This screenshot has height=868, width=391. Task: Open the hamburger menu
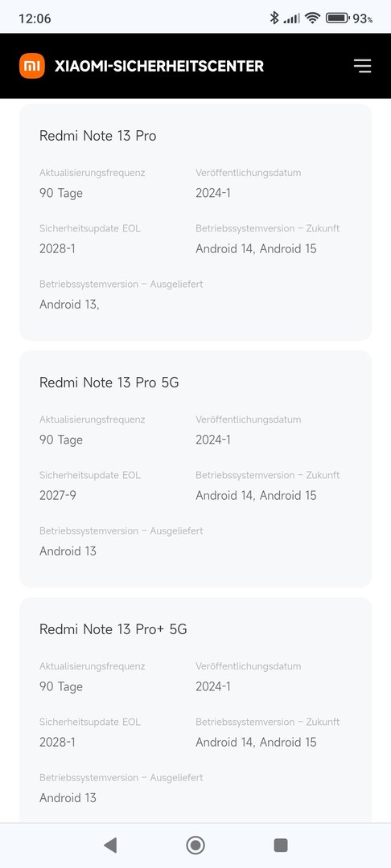tap(363, 67)
